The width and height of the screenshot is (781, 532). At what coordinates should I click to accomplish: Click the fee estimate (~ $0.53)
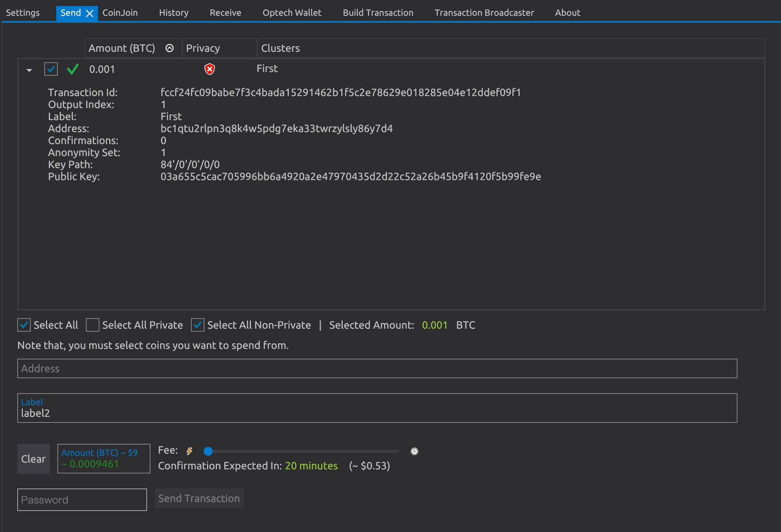tap(369, 466)
